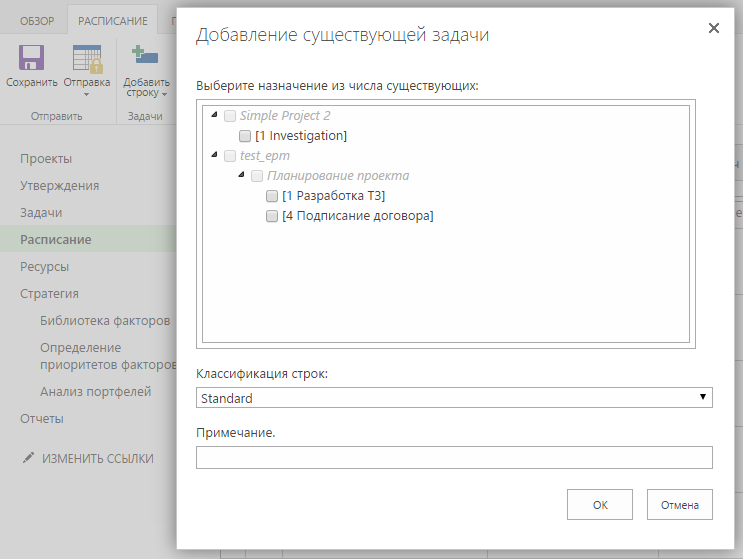Click the Simple Project 2 label
The height and width of the screenshot is (559, 743).
[285, 116]
